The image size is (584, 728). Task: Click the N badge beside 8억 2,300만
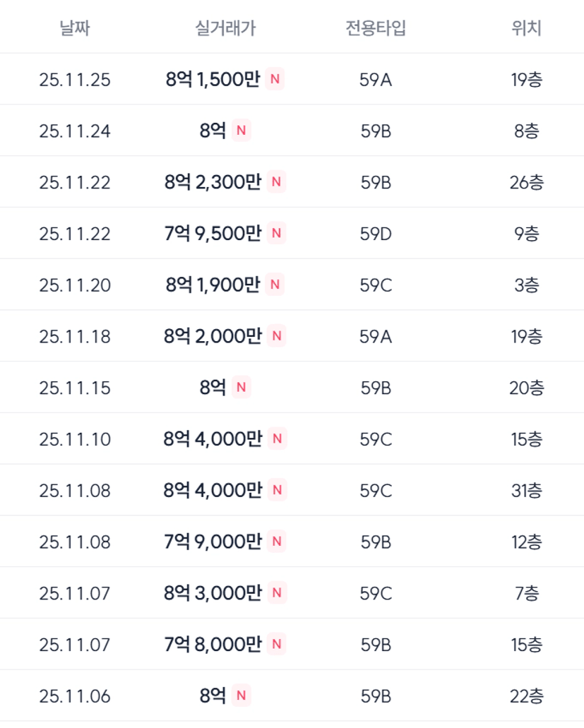[276, 182]
